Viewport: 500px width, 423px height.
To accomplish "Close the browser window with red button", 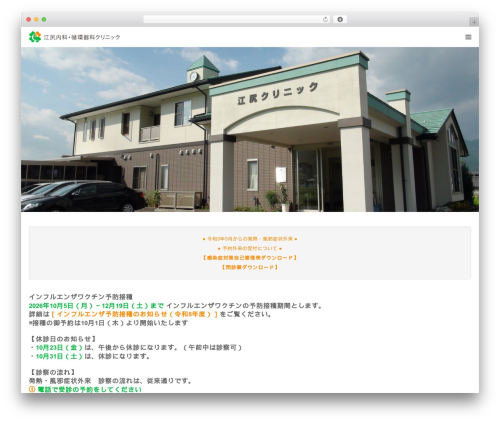I will [29, 19].
